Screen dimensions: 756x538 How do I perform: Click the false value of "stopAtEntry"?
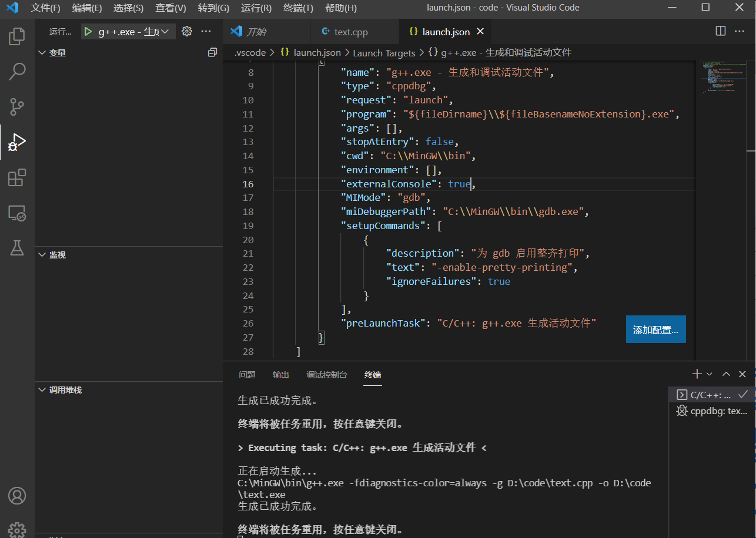click(x=440, y=142)
